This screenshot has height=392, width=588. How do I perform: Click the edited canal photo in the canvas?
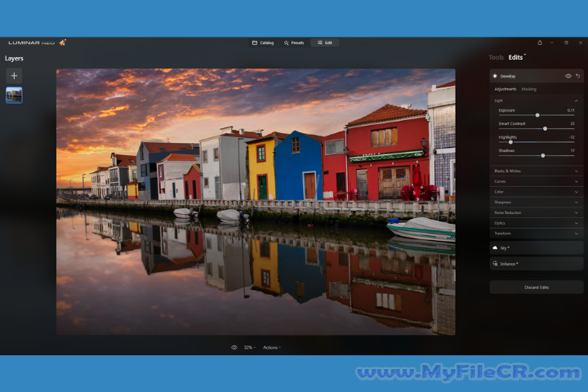pos(256,202)
